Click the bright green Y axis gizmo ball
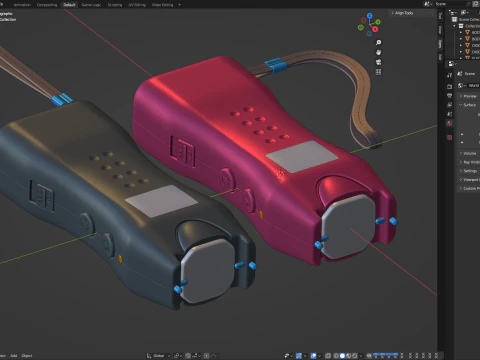480x360 pixels. pyautogui.click(x=378, y=22)
